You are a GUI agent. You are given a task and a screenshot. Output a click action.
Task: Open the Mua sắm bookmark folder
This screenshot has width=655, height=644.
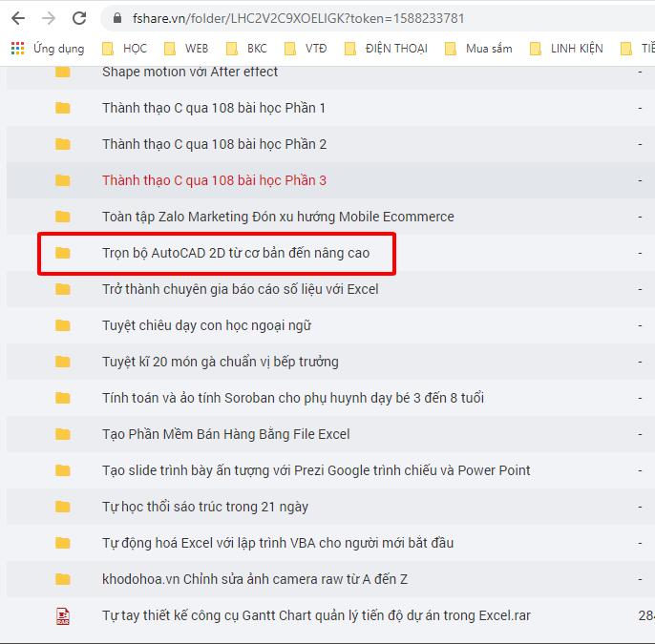[477, 48]
